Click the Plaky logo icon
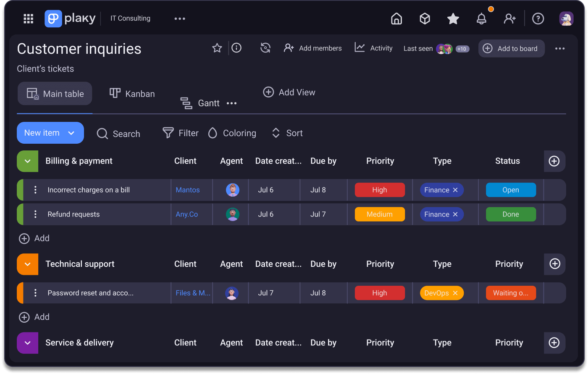The height and width of the screenshot is (374, 588). tap(53, 18)
